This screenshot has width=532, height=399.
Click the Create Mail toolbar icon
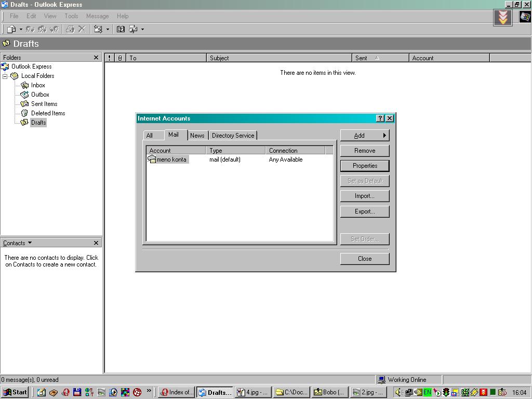(11, 29)
